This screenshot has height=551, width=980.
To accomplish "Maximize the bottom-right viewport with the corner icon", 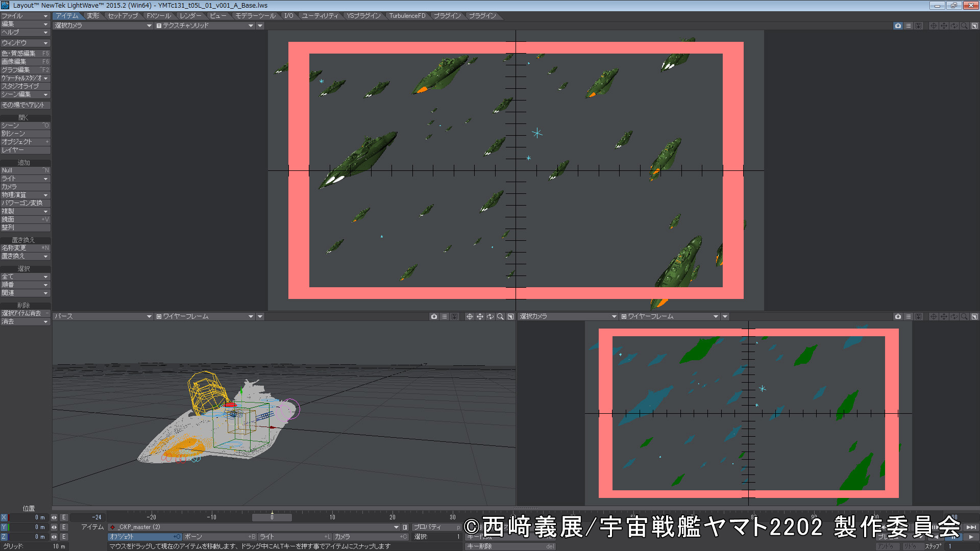I will pos(974,316).
